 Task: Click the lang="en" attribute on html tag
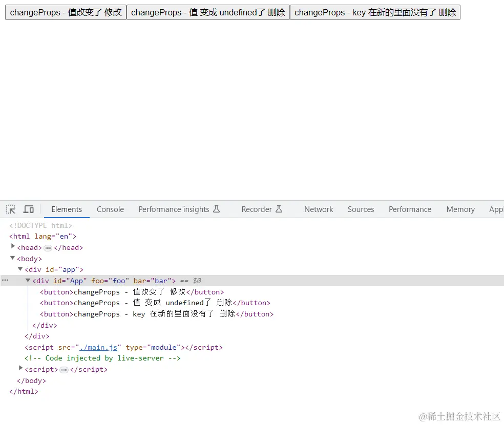click(53, 237)
